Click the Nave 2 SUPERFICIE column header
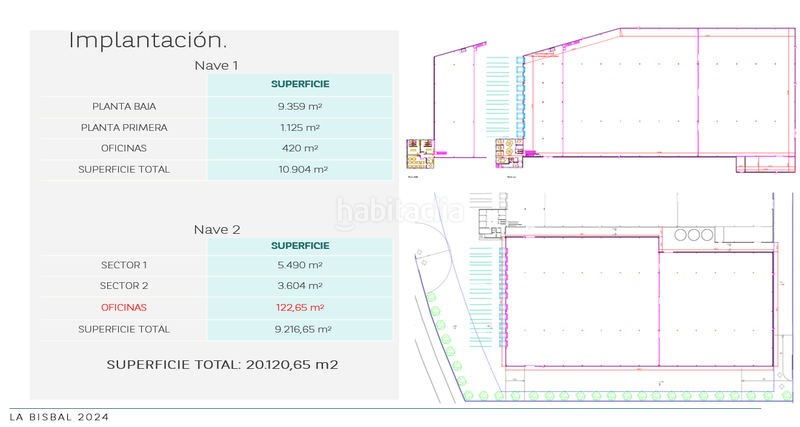The width and height of the screenshot is (800, 427). coord(300,245)
